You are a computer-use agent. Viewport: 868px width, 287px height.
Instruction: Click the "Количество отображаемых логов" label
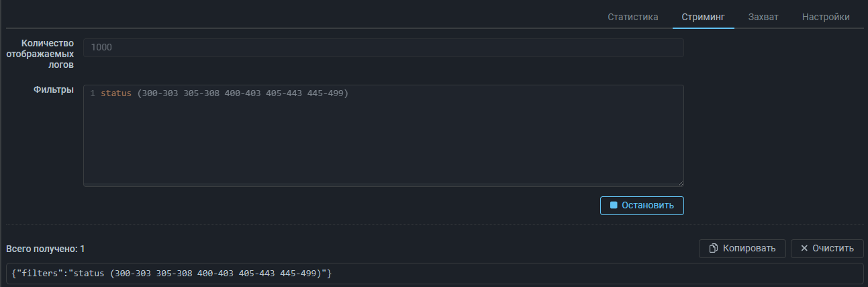[47, 54]
